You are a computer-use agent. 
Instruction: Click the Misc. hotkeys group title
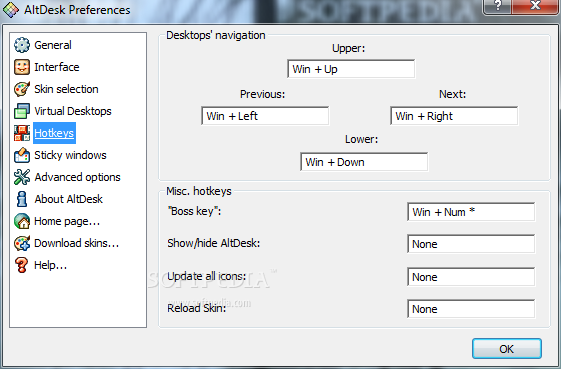[x=199, y=191]
